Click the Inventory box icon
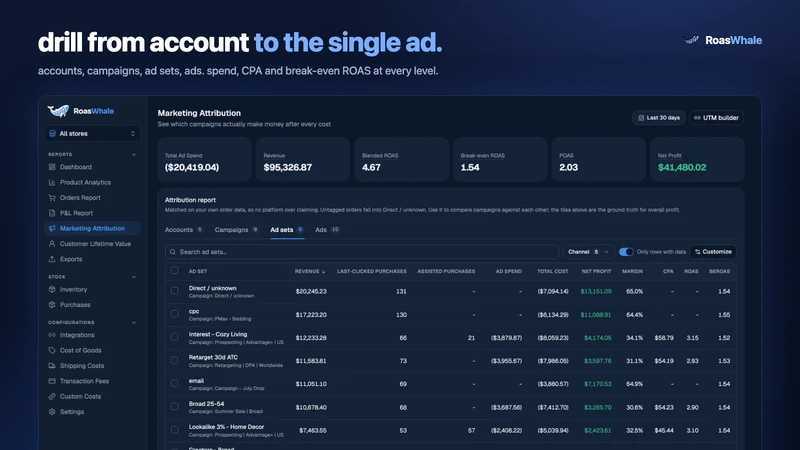This screenshot has width=800, height=450. 52,289
